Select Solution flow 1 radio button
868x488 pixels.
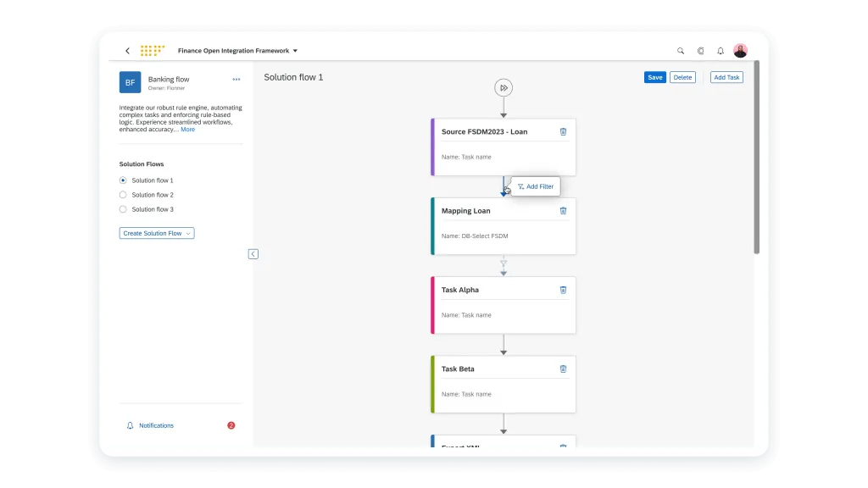coord(123,180)
